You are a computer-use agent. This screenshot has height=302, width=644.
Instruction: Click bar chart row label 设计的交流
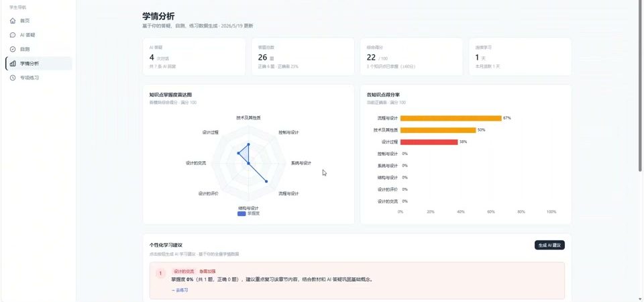click(x=388, y=201)
